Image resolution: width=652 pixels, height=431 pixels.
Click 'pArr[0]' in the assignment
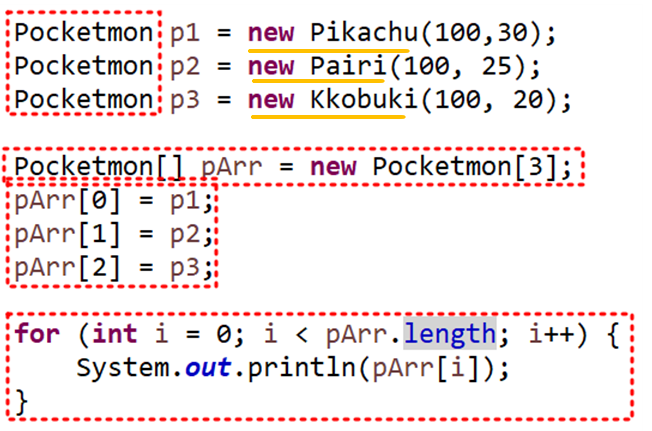pyautogui.click(x=67, y=201)
